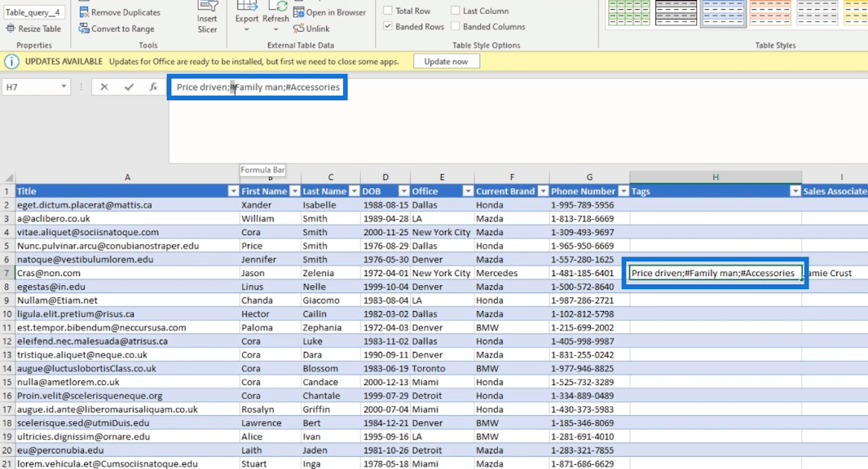Screen dimensions: 868x469
Task: Click cell 1-481-185-6401
Action: (x=589, y=274)
